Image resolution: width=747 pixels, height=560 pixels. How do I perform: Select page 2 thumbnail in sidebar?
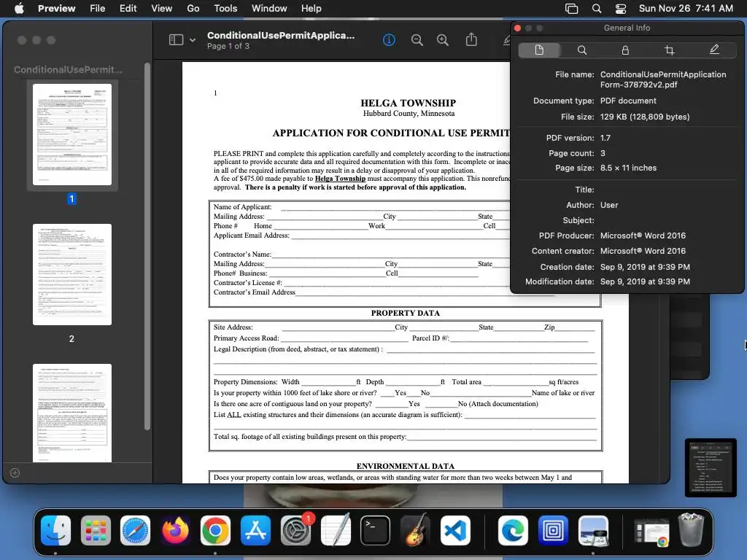(x=72, y=274)
